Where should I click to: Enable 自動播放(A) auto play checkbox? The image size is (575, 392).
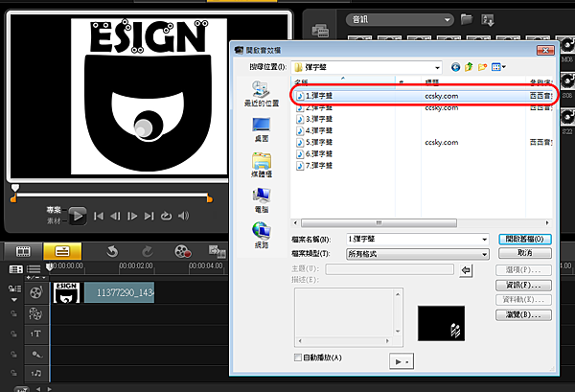298,357
